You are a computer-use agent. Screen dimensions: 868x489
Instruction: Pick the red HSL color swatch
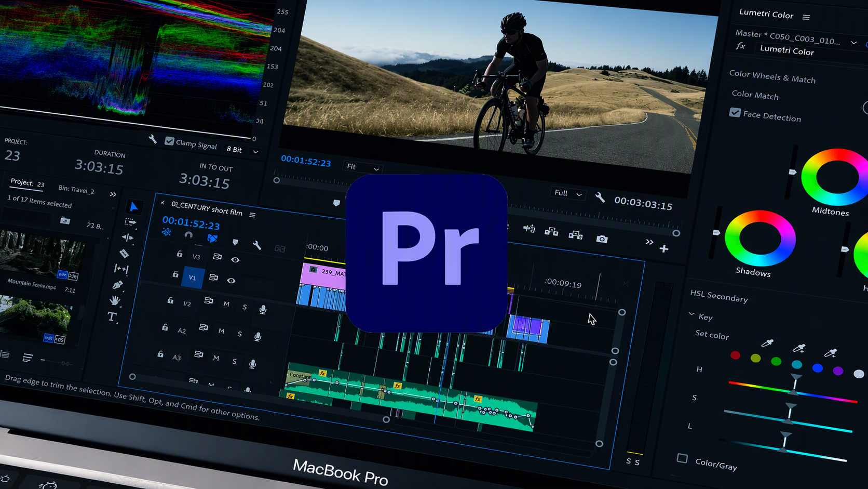[x=735, y=355]
